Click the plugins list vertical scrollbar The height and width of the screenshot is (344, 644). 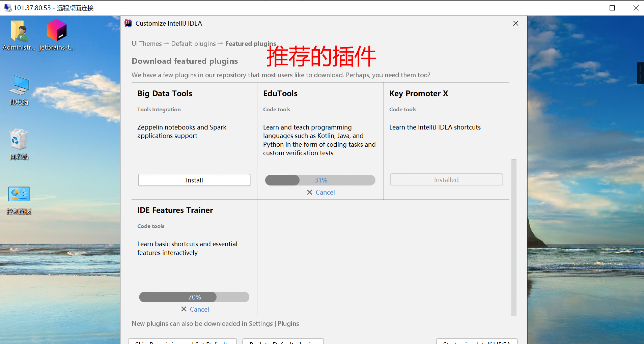(514, 238)
